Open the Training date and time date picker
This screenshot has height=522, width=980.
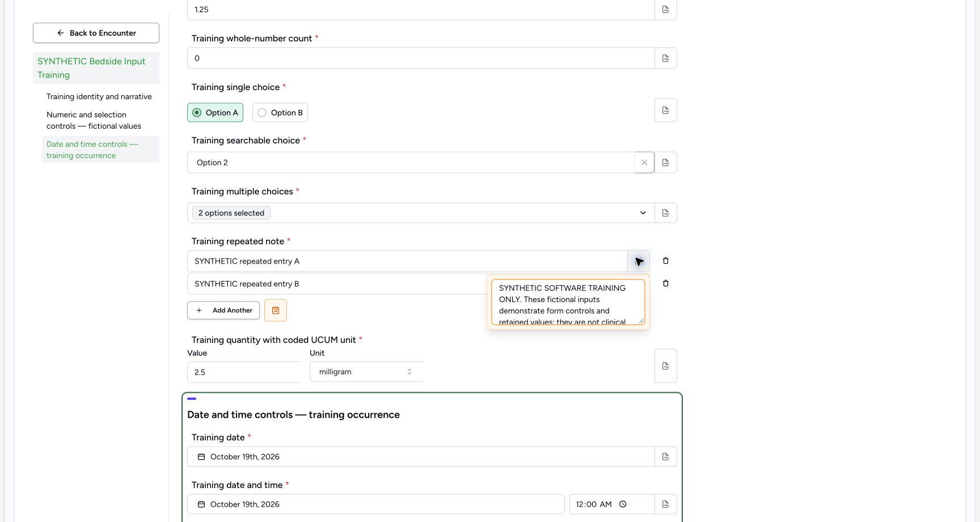coord(376,504)
